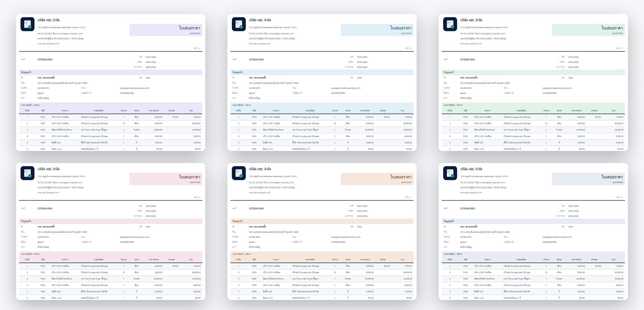Open www.abc-example.co.th link in the orange template

click(260, 192)
